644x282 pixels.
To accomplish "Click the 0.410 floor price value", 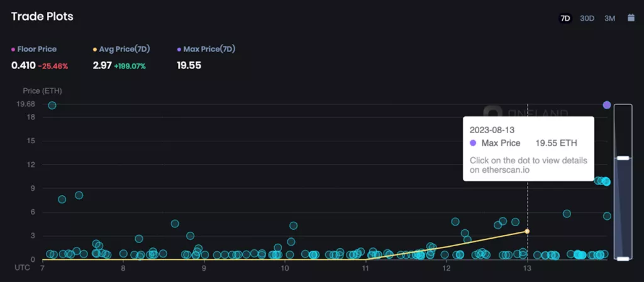I will pos(22,65).
